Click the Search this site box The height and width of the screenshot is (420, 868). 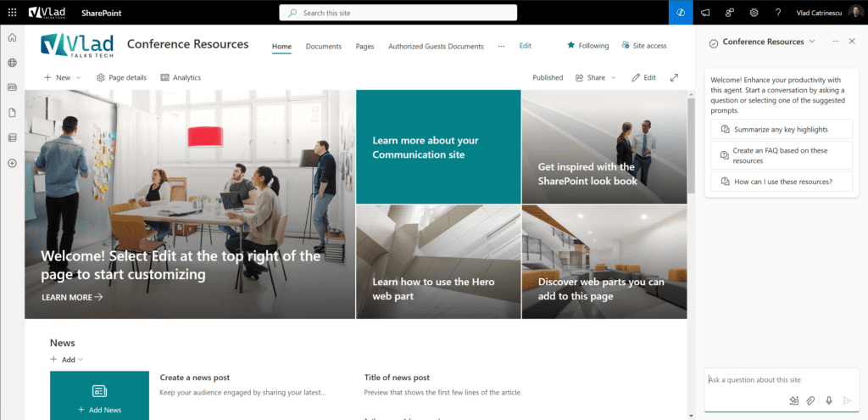pyautogui.click(x=398, y=13)
